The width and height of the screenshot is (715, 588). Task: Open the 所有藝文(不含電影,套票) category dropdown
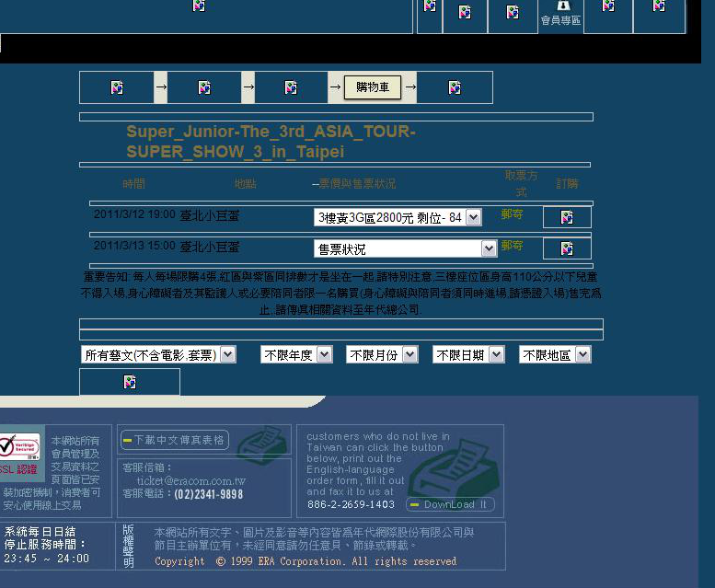[158, 354]
